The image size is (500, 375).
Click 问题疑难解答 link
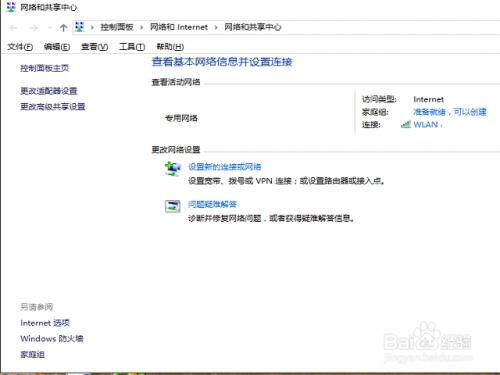pyautogui.click(x=212, y=204)
